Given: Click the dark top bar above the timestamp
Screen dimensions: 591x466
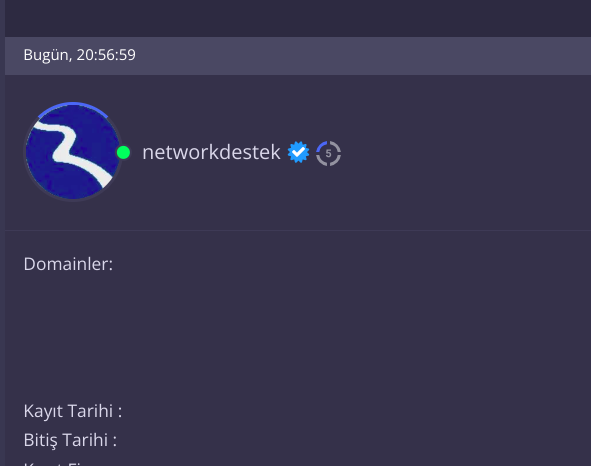Looking at the screenshot, I should point(298,18).
